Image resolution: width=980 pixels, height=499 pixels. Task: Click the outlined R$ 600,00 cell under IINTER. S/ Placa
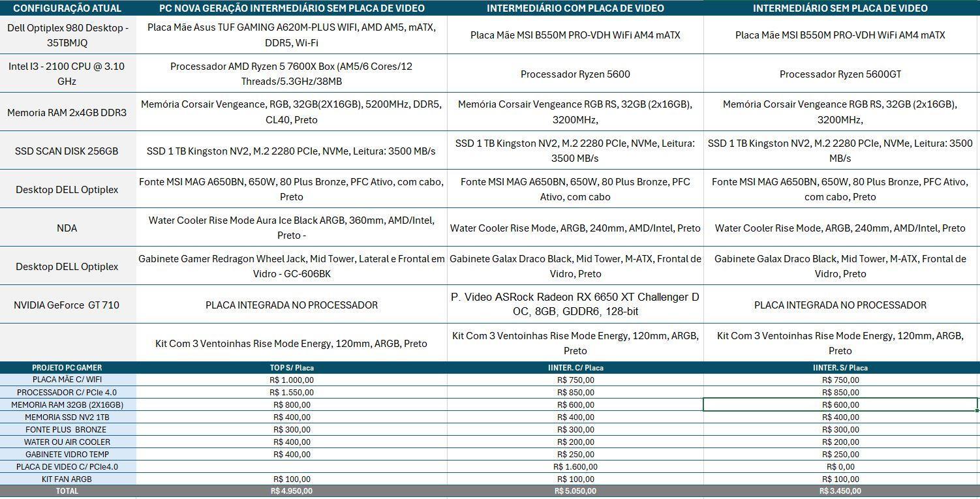[x=841, y=404]
